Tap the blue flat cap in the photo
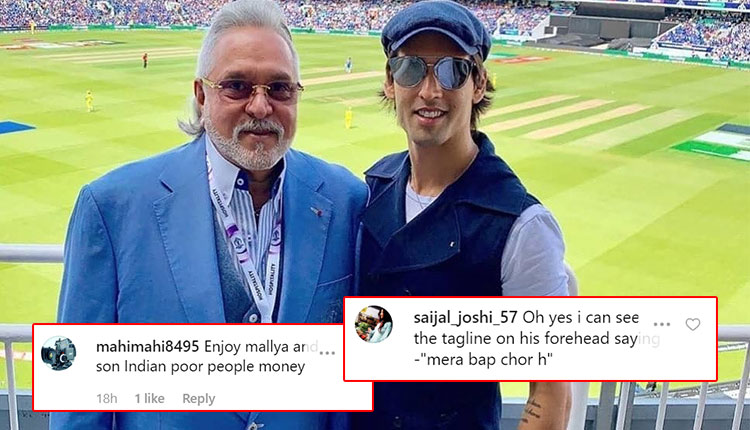Image resolution: width=750 pixels, height=430 pixels. click(x=436, y=29)
